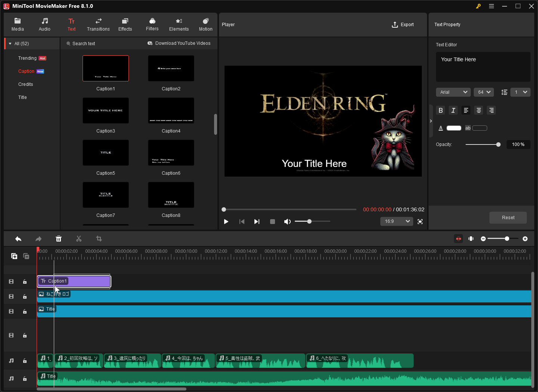Open the Arial font dropdown
The height and width of the screenshot is (392, 538).
click(453, 92)
